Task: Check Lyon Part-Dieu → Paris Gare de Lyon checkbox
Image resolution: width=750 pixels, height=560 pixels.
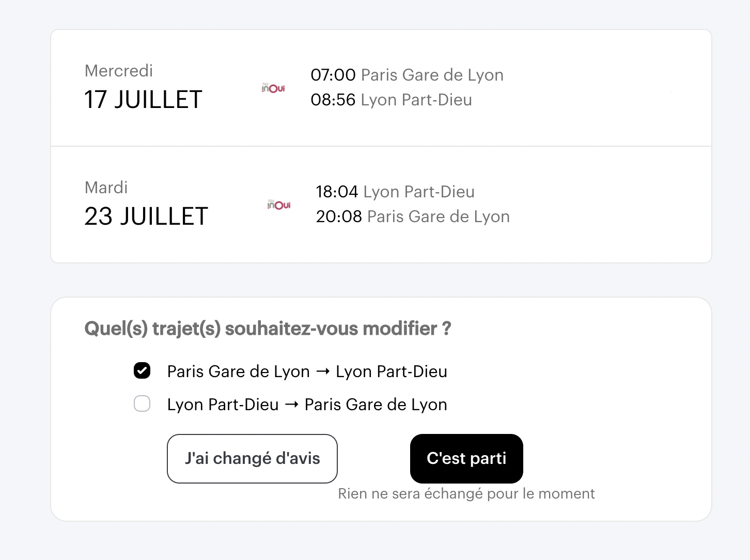Action: (142, 404)
